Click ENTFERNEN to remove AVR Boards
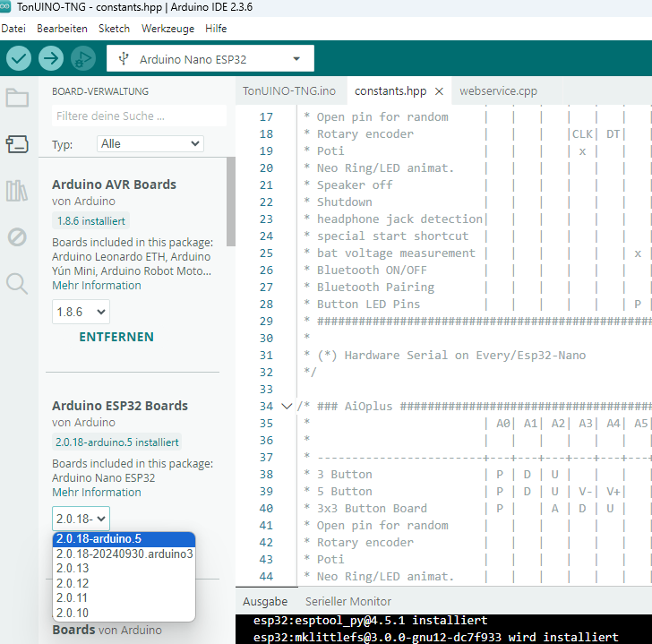Viewport: 652px width, 644px height. pos(116,337)
